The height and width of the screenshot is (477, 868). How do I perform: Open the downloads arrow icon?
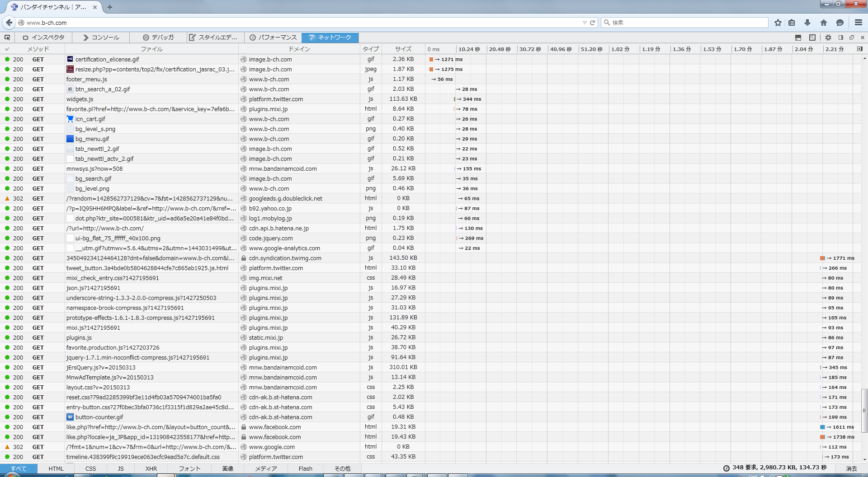(x=807, y=23)
